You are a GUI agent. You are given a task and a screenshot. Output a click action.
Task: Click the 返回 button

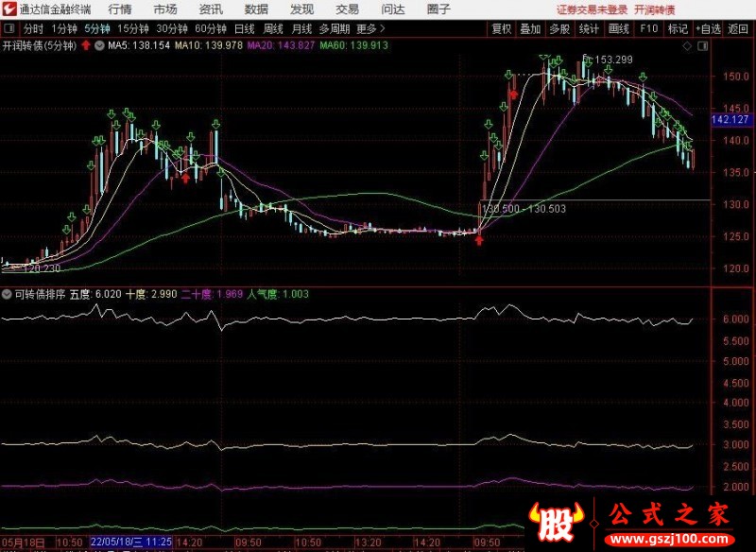738,28
